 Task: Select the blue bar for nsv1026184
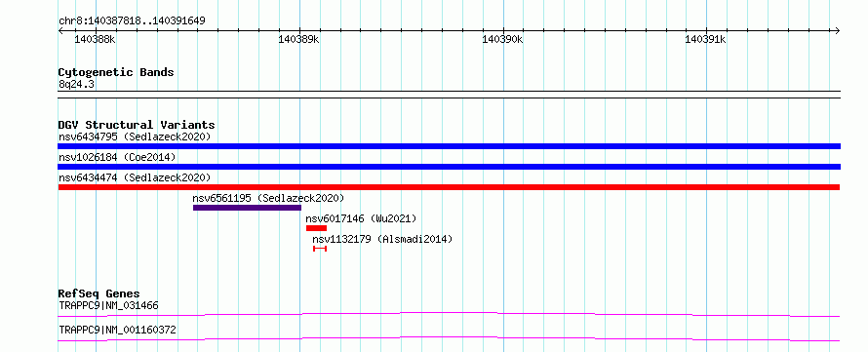click(x=449, y=167)
